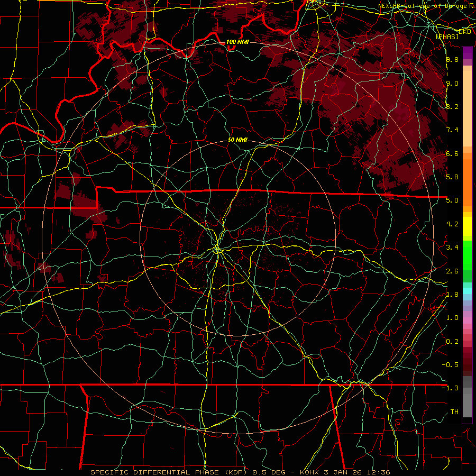The image size is (476, 476).
Task: Click the 9.8 value on color scale
Action: point(452,59)
